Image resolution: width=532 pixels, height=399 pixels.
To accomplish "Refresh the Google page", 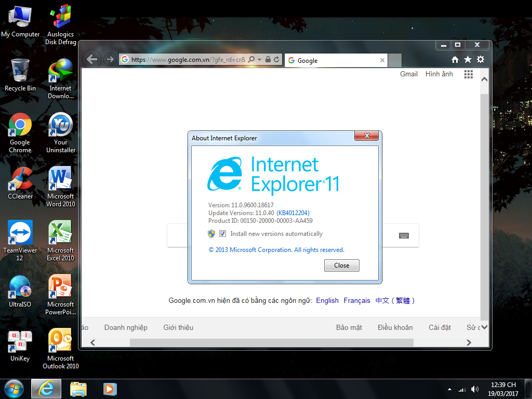I will pyautogui.click(x=276, y=59).
